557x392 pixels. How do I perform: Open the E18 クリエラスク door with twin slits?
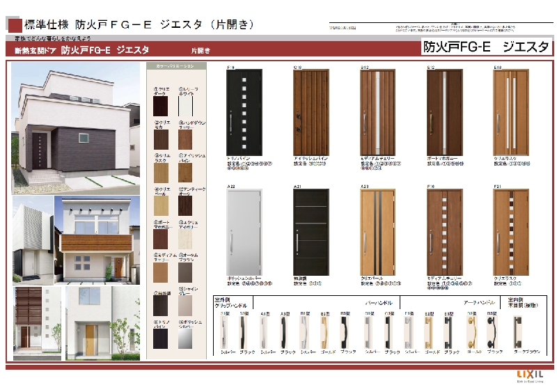point(511,112)
